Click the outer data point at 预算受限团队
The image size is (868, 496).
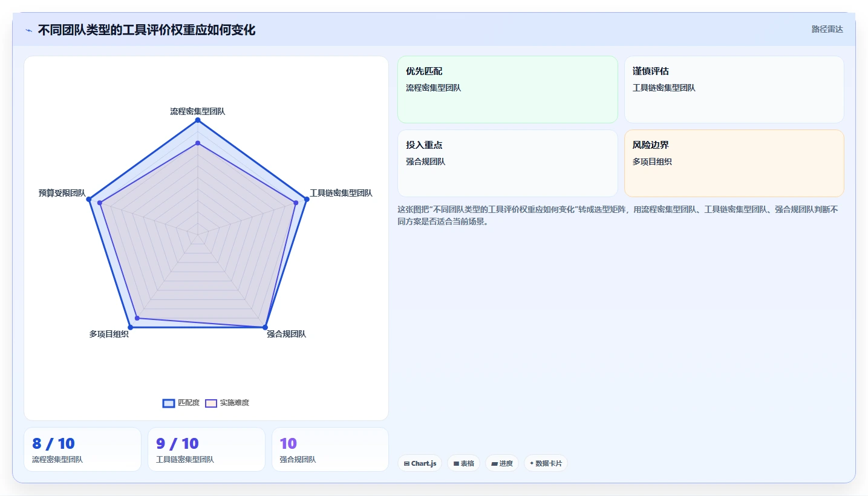click(89, 199)
